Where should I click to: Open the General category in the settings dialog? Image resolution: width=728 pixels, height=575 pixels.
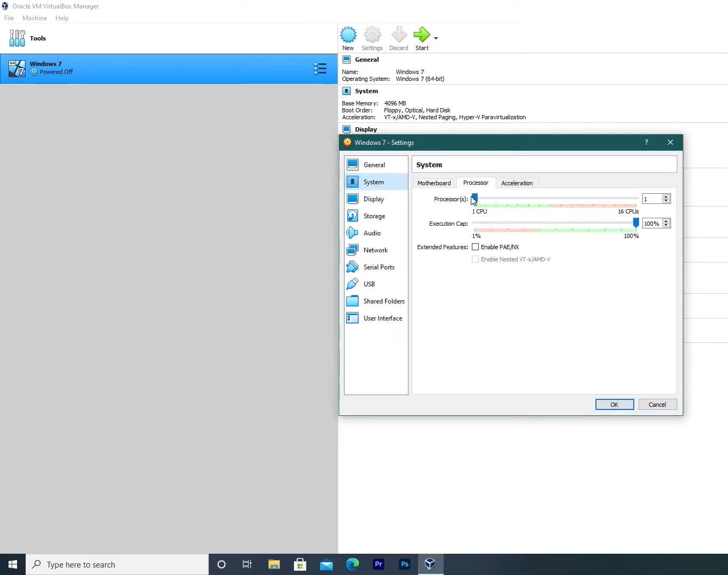pyautogui.click(x=376, y=165)
